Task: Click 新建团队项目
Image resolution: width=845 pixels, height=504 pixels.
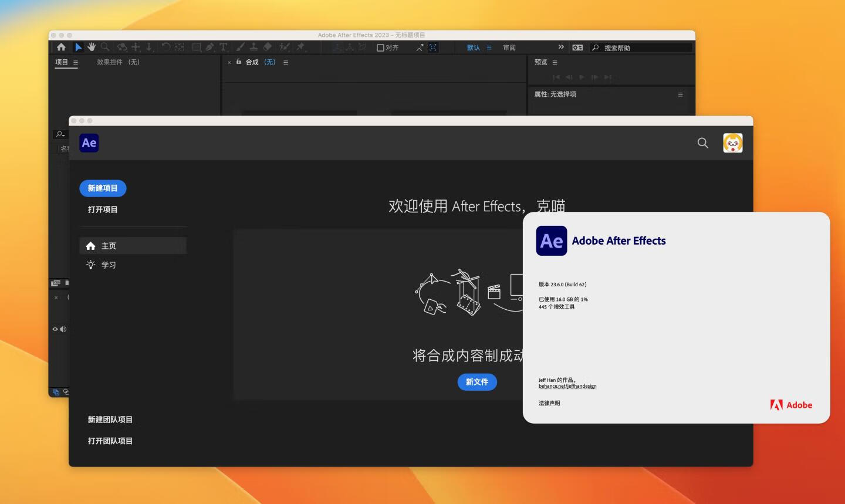Action: pyautogui.click(x=110, y=420)
